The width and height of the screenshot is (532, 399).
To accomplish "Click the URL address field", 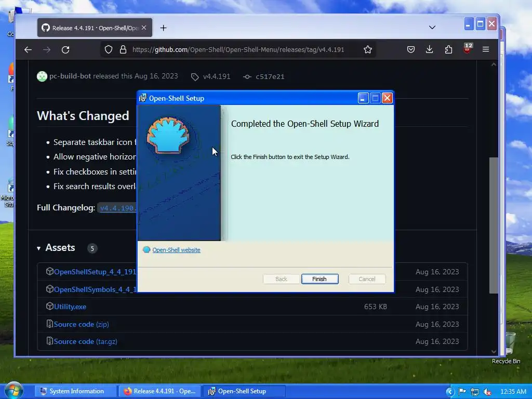I will [238, 49].
